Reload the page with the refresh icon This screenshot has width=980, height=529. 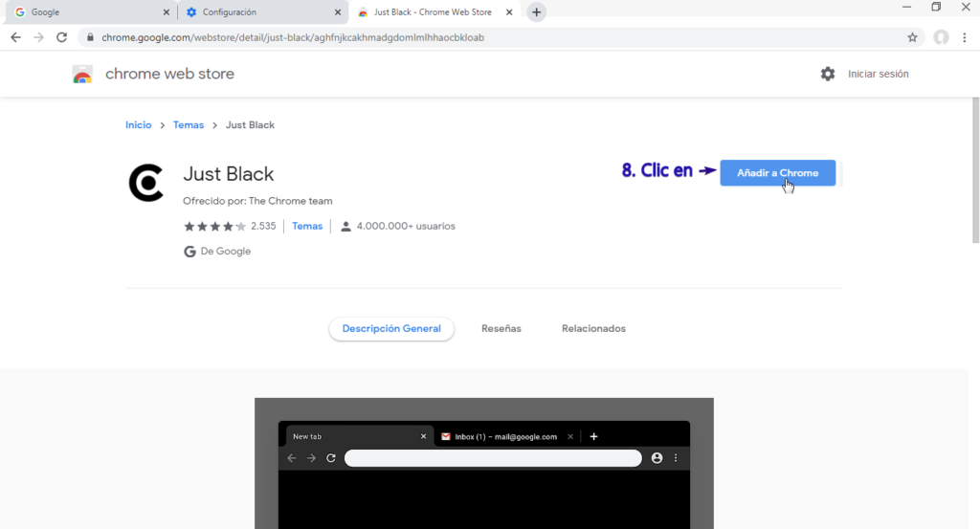pos(61,37)
